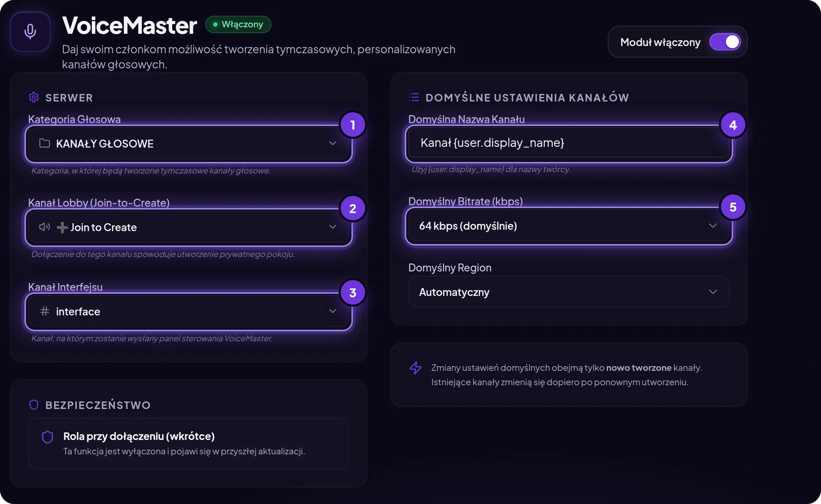
Task: Click the text 'Ta funkcja jest wyłączona'
Action: [x=184, y=451]
